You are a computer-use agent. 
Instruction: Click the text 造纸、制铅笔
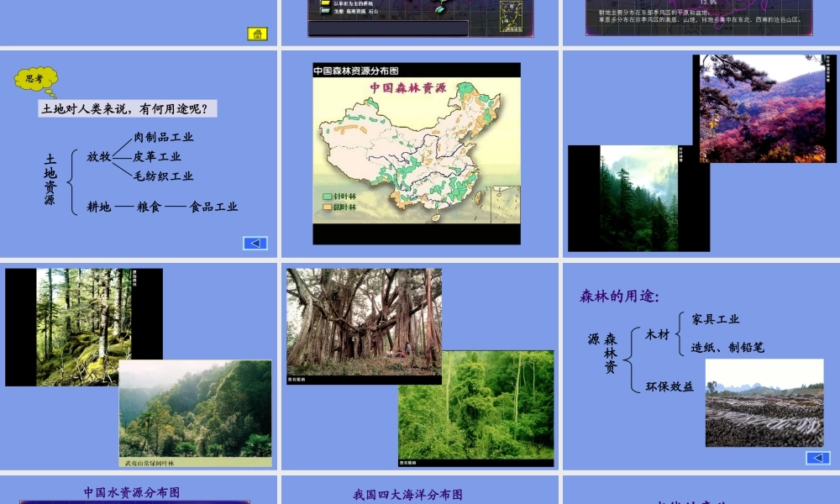click(x=727, y=348)
